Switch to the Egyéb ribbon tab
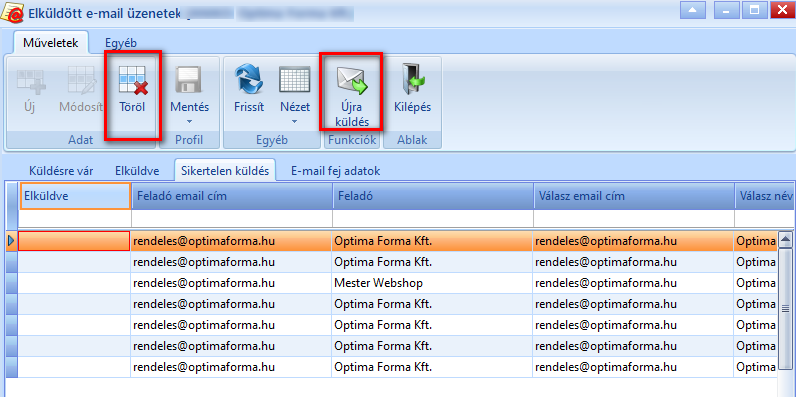The image size is (796, 397). click(121, 43)
